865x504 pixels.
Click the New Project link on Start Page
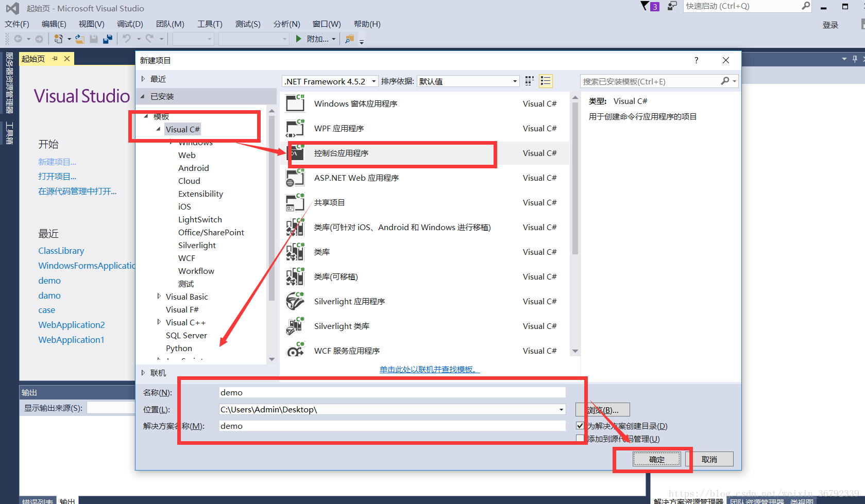click(57, 162)
